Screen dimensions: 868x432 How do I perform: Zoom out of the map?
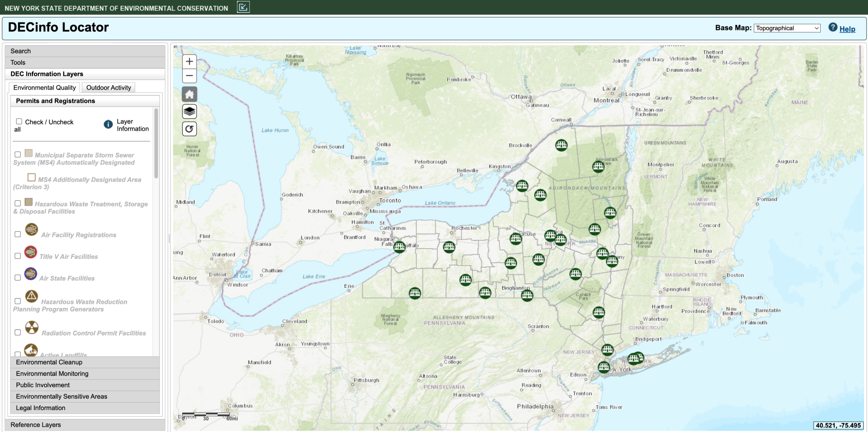click(189, 75)
